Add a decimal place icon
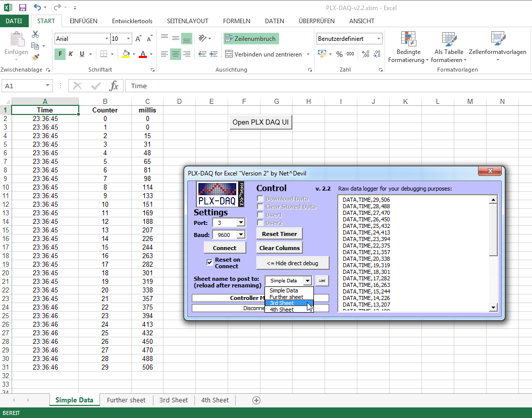Viewport: 532px width, 418px height. click(366, 54)
